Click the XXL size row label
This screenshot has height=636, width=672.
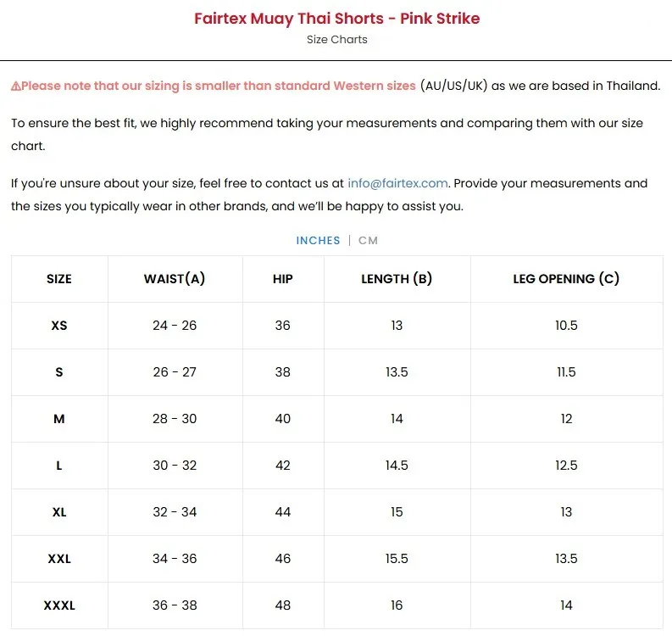[x=59, y=559]
